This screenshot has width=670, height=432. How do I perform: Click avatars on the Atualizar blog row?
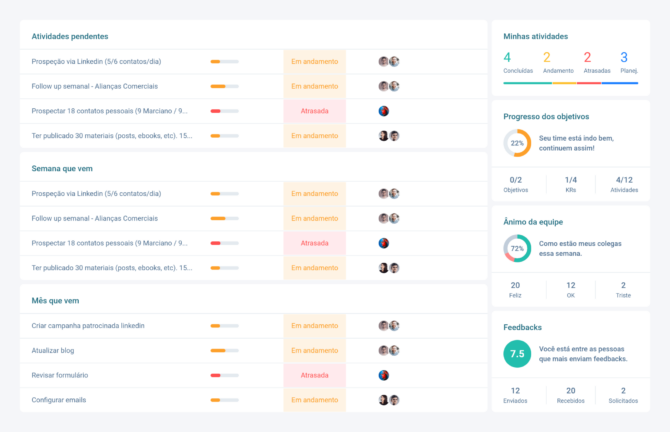tap(389, 350)
